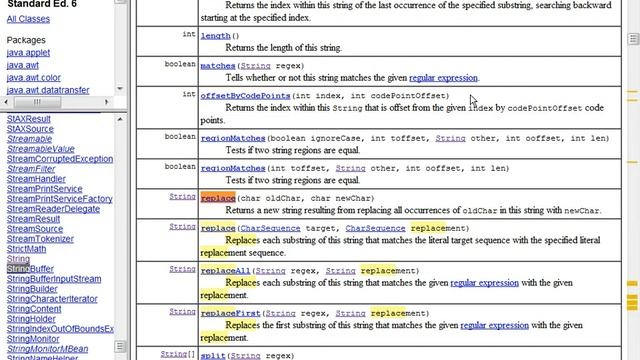The height and width of the screenshot is (360, 640).
Task: Follow regular expression link in replaceFirst description
Action: coord(495,325)
